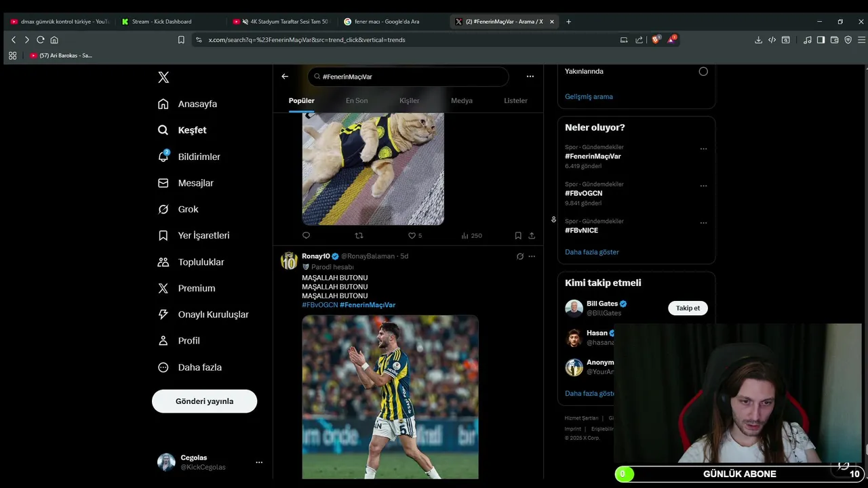Click the X logo in the sidebar
The width and height of the screenshot is (868, 488).
[x=163, y=77]
